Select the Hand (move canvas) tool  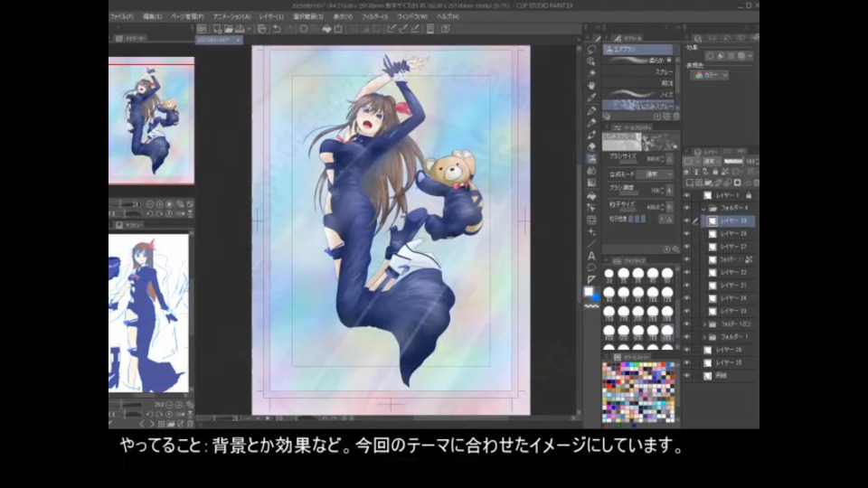click(x=591, y=85)
